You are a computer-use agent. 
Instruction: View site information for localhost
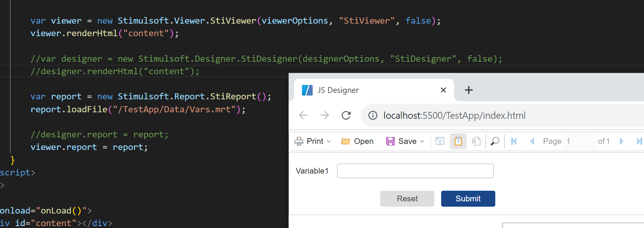click(x=373, y=115)
